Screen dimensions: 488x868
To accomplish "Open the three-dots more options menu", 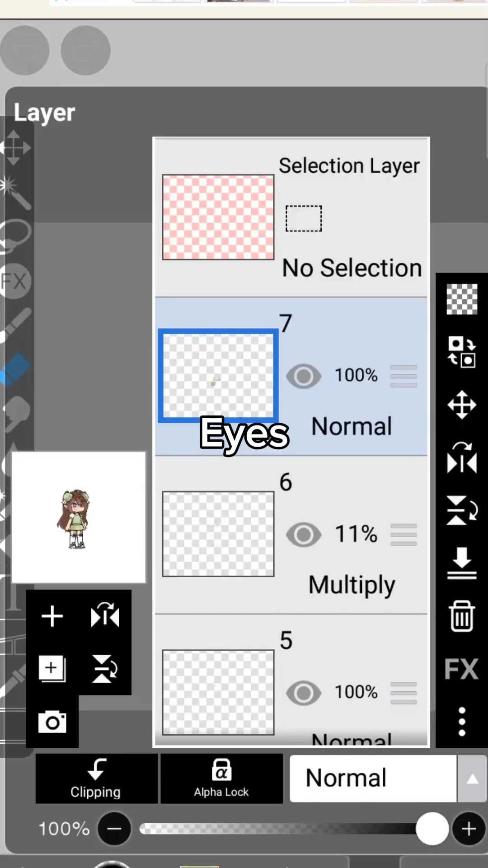I will tap(462, 722).
